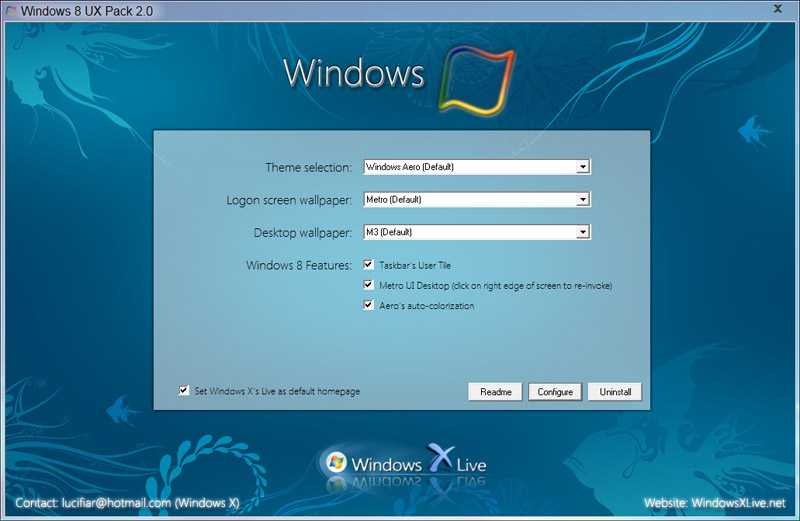
Task: Click the M3 (Default) combo box
Action: tap(477, 232)
